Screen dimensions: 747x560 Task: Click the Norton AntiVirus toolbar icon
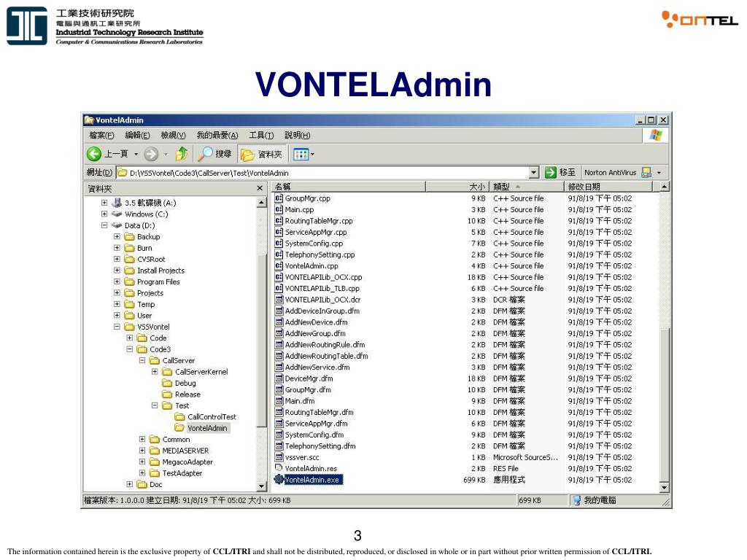(x=646, y=172)
